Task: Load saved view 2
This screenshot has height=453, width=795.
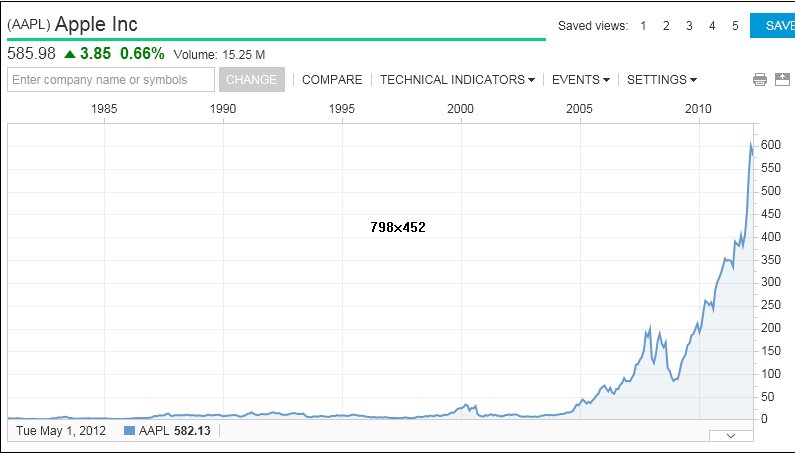Action: (x=666, y=26)
